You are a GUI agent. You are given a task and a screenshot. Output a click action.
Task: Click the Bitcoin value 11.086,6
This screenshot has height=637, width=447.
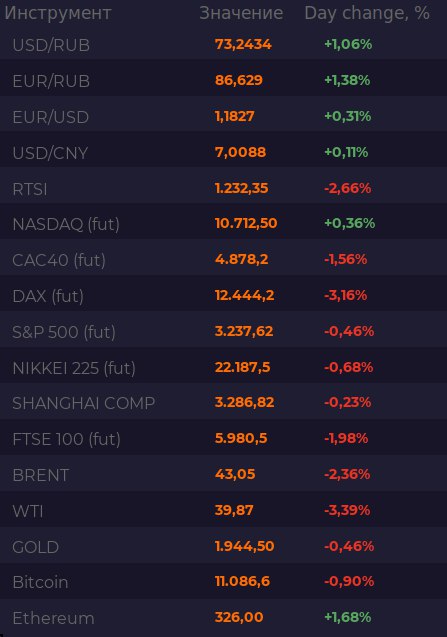pyautogui.click(x=242, y=581)
